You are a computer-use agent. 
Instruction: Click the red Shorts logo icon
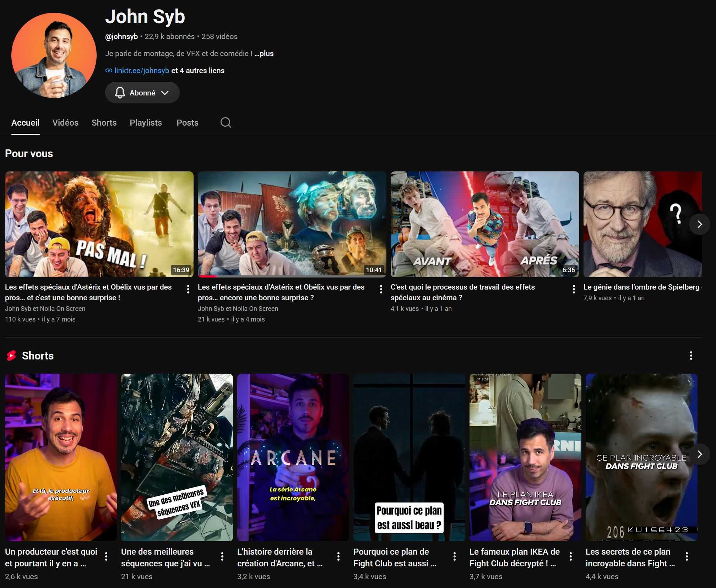point(11,356)
